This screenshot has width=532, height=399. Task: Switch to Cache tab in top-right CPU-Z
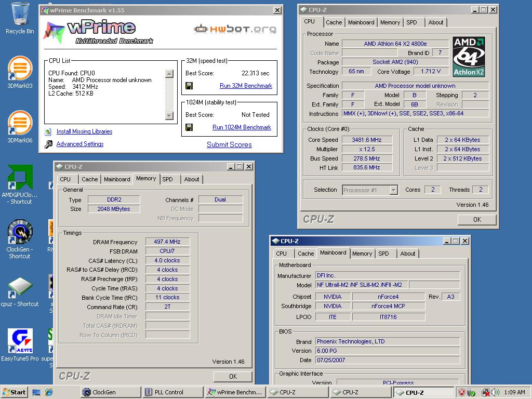click(x=334, y=22)
